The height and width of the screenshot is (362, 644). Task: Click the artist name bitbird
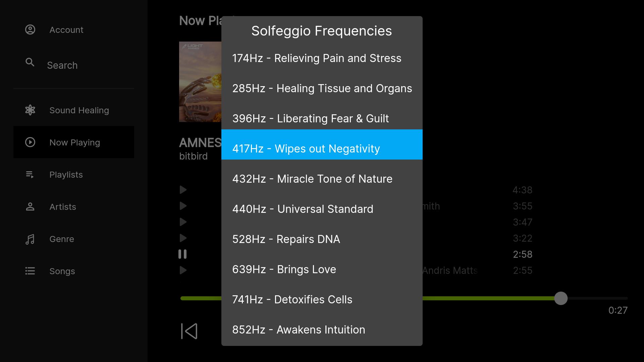[194, 156]
